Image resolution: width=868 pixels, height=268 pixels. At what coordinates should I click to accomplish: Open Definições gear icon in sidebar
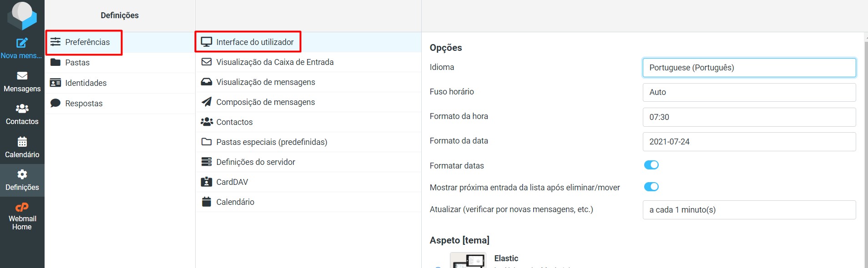22,174
